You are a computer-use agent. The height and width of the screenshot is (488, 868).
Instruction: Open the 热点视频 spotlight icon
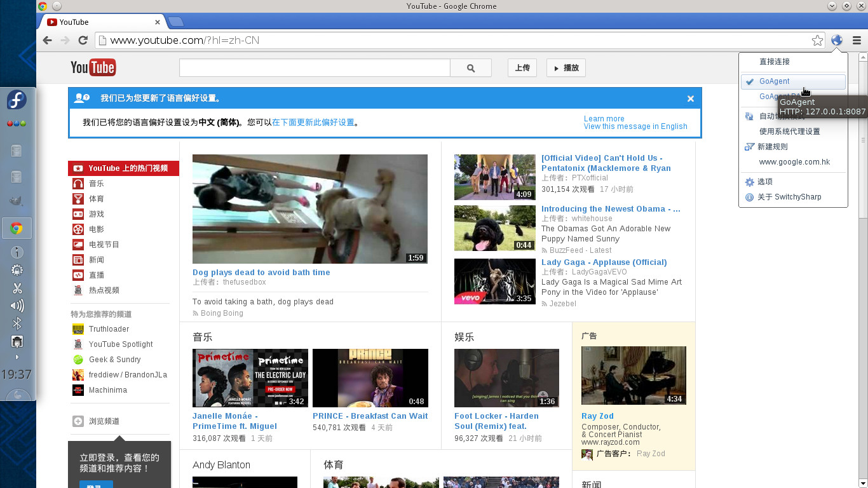pyautogui.click(x=78, y=290)
